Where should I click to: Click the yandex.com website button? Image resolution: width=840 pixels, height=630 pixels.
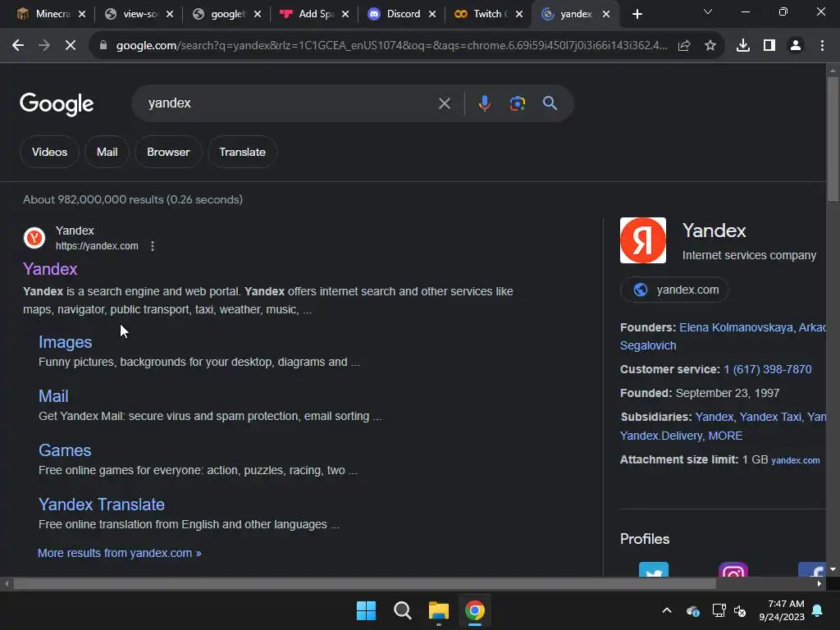pos(674,290)
